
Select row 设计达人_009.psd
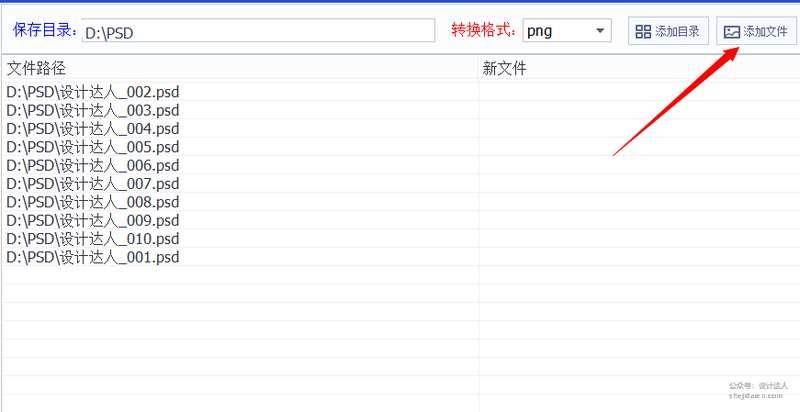click(93, 220)
